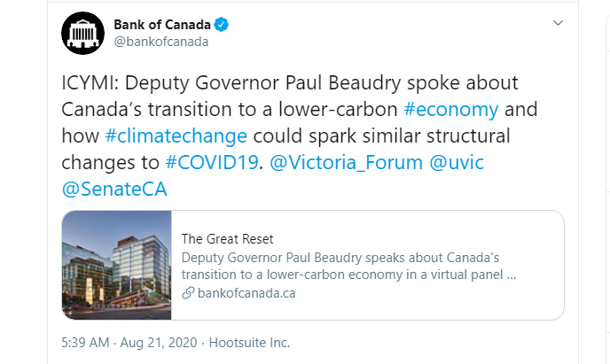Open the building thumbnail in link card
The image size is (610, 364).
117,266
